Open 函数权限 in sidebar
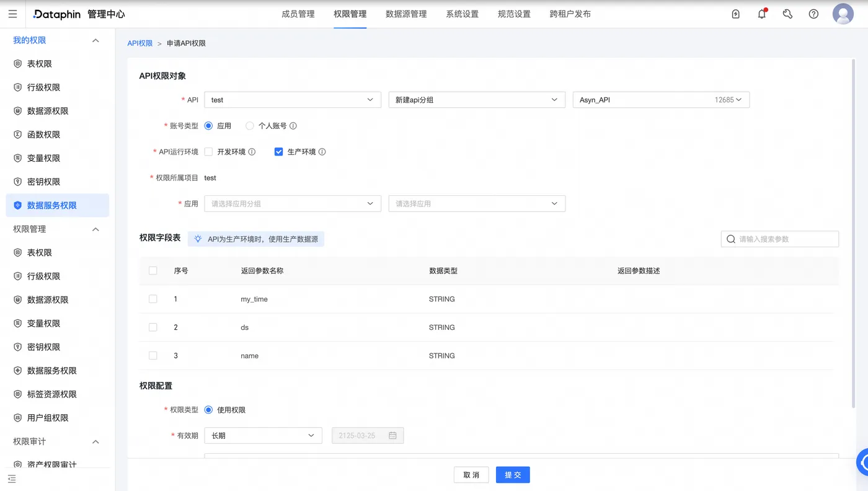 tap(57, 135)
